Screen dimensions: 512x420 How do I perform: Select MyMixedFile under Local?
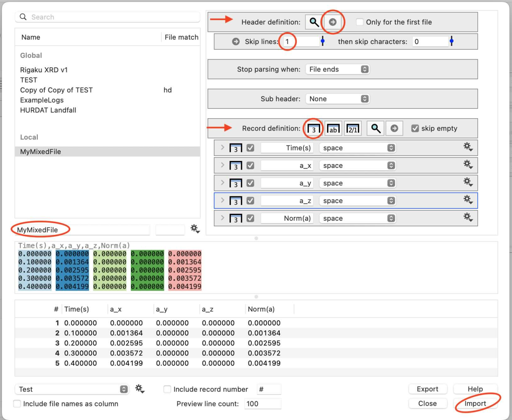click(x=41, y=151)
